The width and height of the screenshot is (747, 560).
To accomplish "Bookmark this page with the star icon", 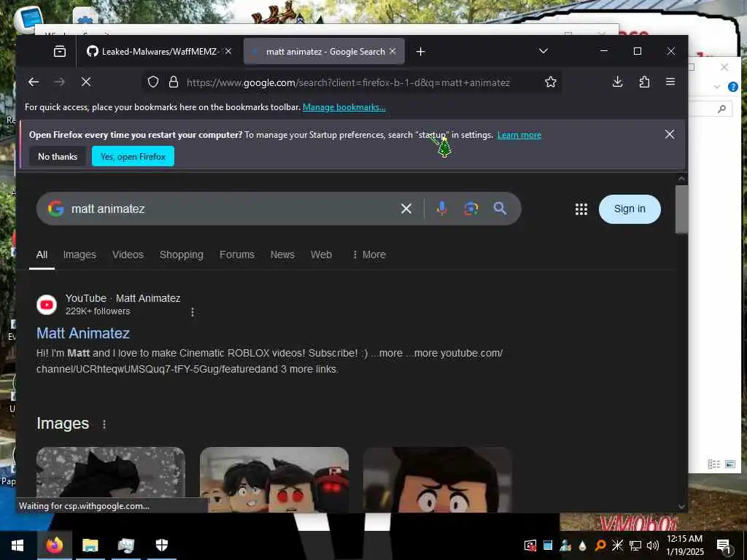I will coord(551,82).
